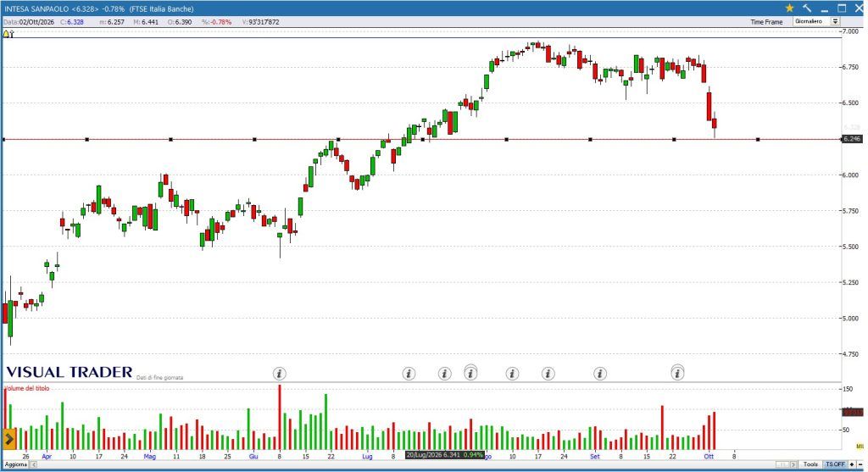This screenshot has height=472, width=868.
Task: Click the FTSE Italia Banche title text
Action: point(162,8)
